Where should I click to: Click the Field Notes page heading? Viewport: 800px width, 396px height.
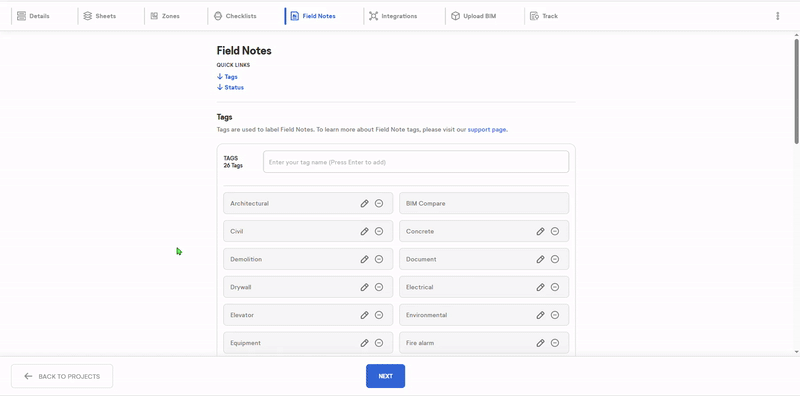tap(244, 51)
